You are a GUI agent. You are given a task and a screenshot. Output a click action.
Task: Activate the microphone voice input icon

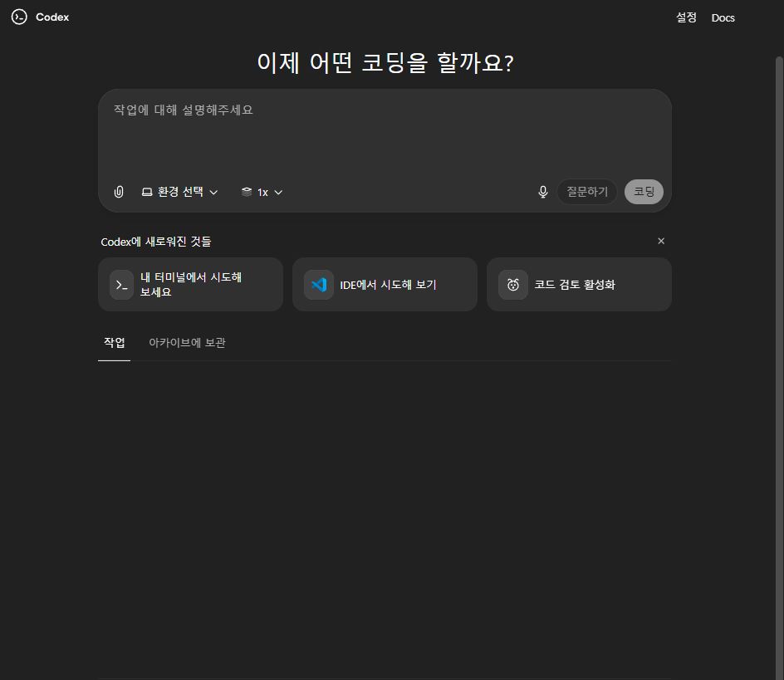[x=543, y=192]
